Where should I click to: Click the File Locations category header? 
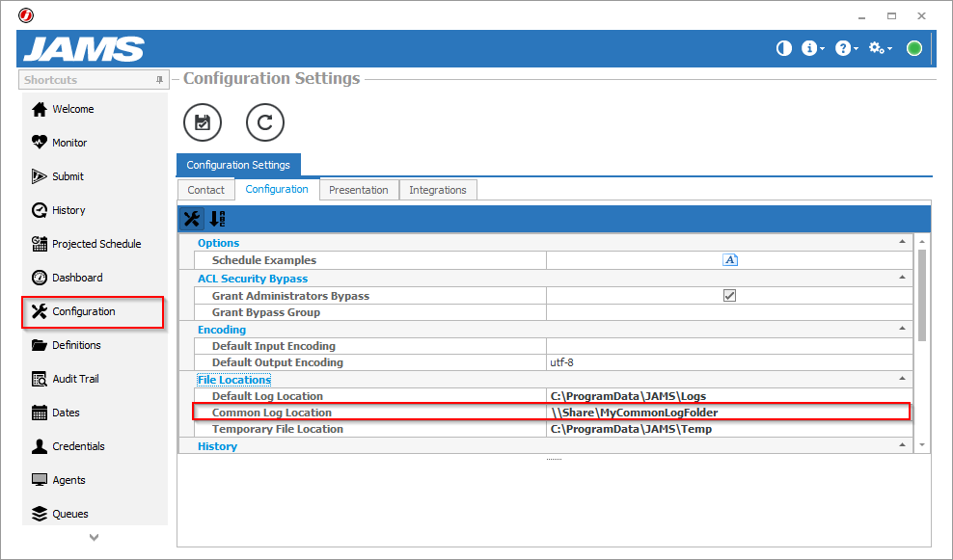tap(234, 380)
